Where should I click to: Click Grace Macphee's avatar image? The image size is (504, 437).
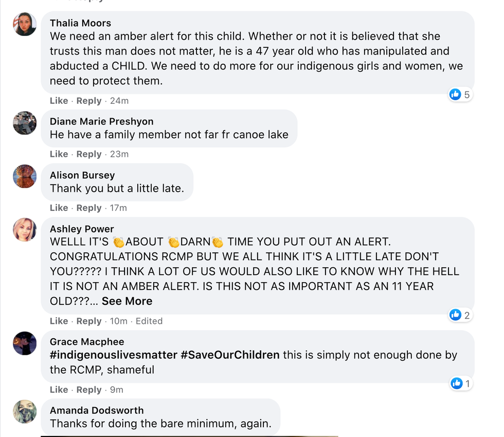25,343
